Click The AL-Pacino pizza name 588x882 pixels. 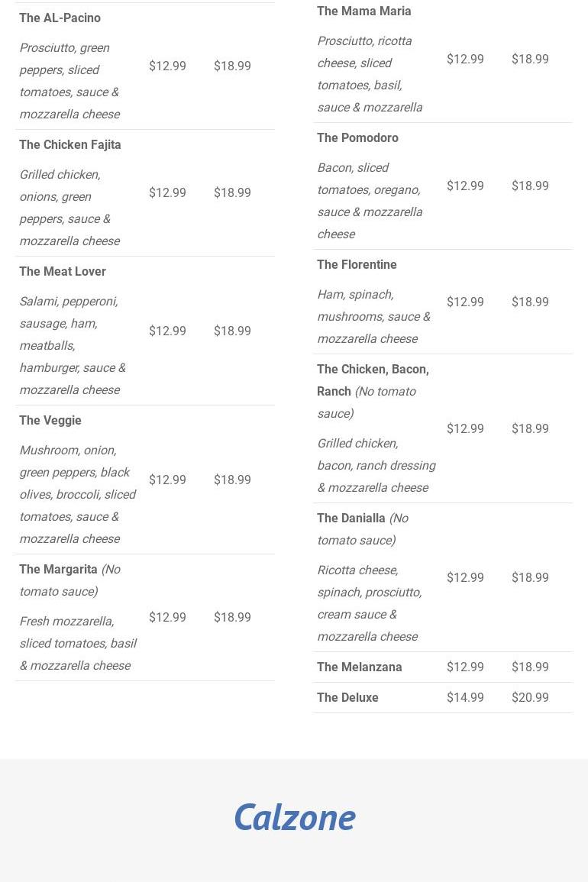60,18
